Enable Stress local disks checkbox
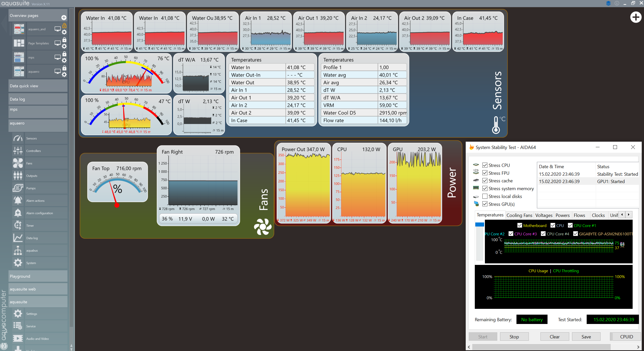The height and width of the screenshot is (351, 644). pos(485,196)
